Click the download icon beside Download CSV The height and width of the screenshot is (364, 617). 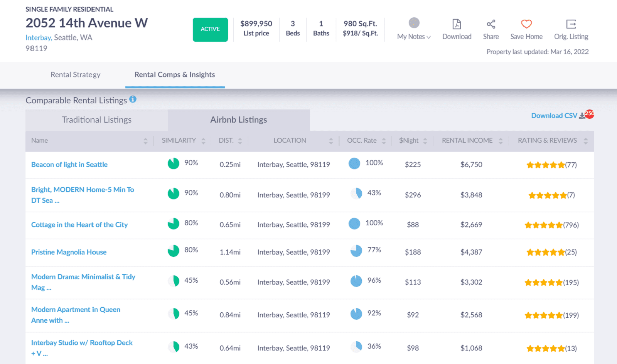click(582, 115)
